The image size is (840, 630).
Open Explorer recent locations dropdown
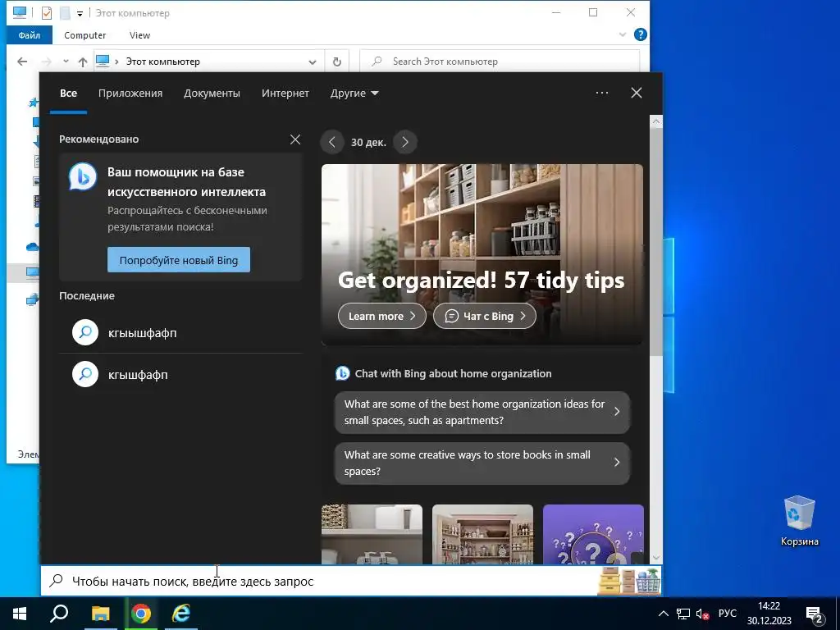[66, 62]
